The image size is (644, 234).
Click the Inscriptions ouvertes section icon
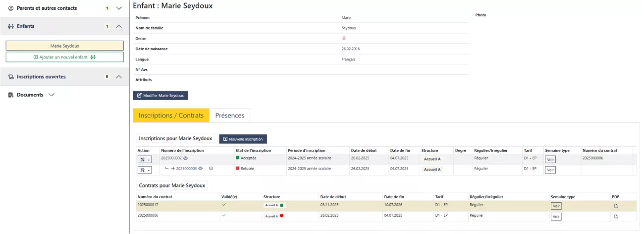click(11, 77)
